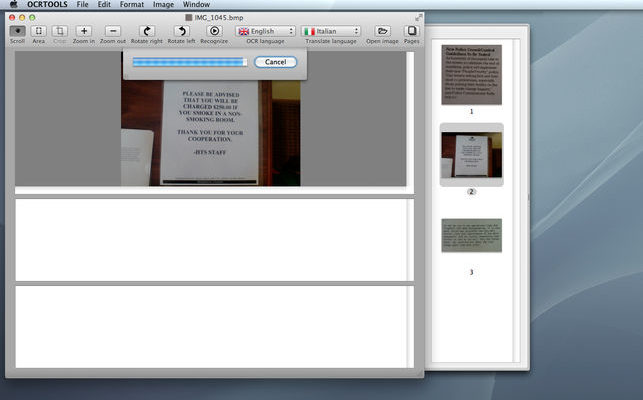Toggle the Pages panel

coord(411,32)
